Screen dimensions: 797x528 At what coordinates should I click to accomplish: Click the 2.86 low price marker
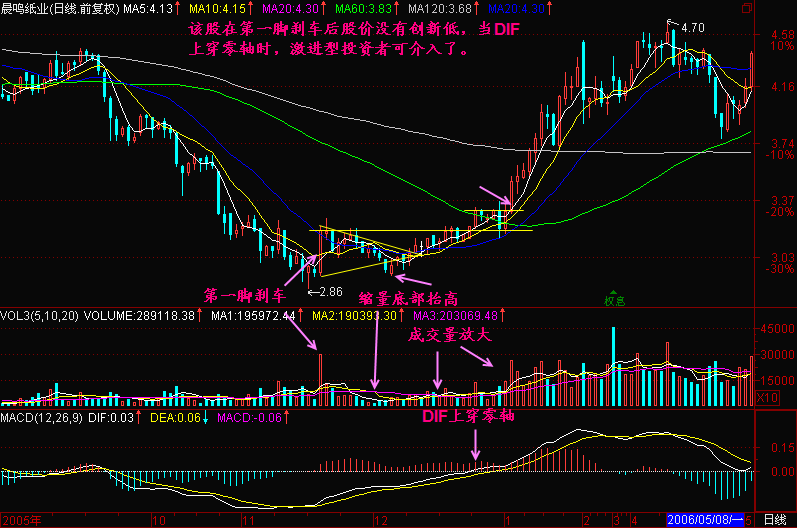pyautogui.click(x=330, y=292)
